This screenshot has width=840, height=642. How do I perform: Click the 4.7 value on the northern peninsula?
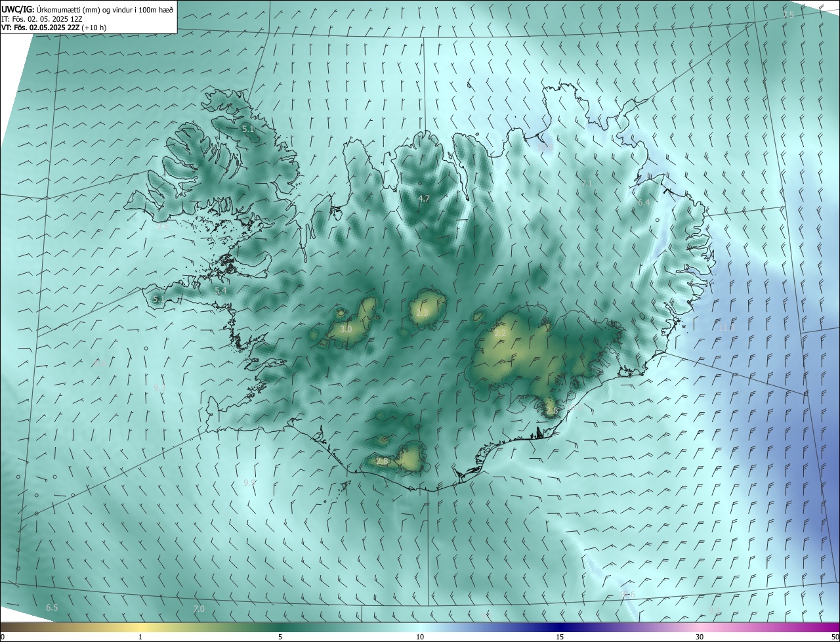424,198
